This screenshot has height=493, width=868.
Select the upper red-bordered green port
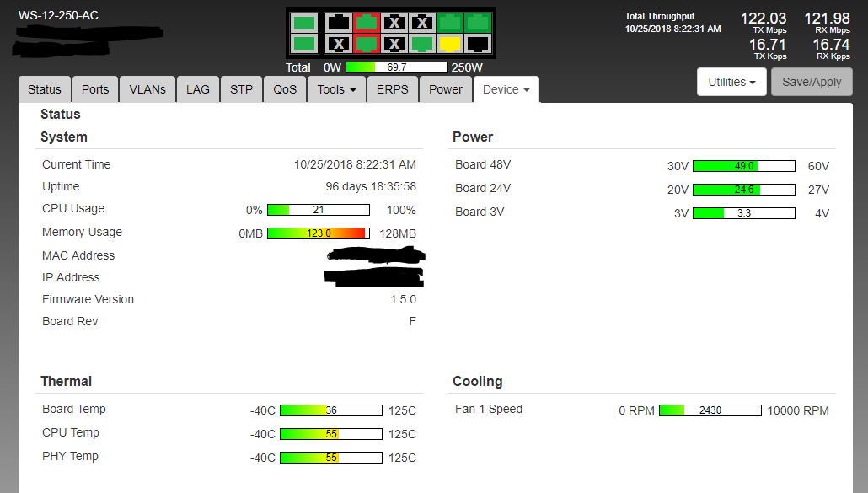(x=366, y=23)
